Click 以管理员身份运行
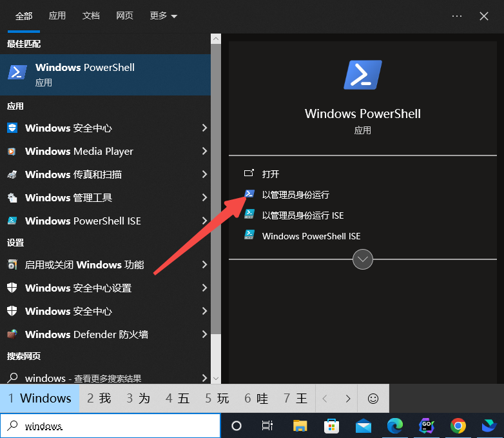 pyautogui.click(x=295, y=195)
